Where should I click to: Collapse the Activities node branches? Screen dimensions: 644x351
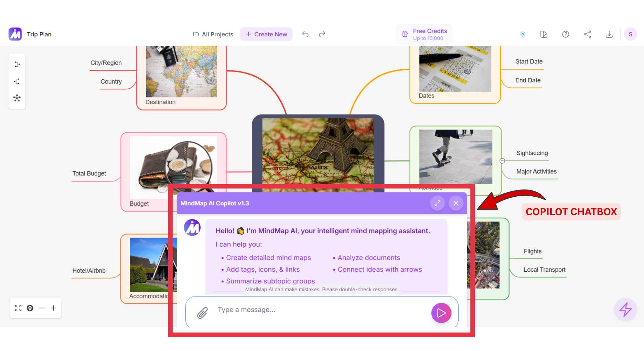click(502, 161)
